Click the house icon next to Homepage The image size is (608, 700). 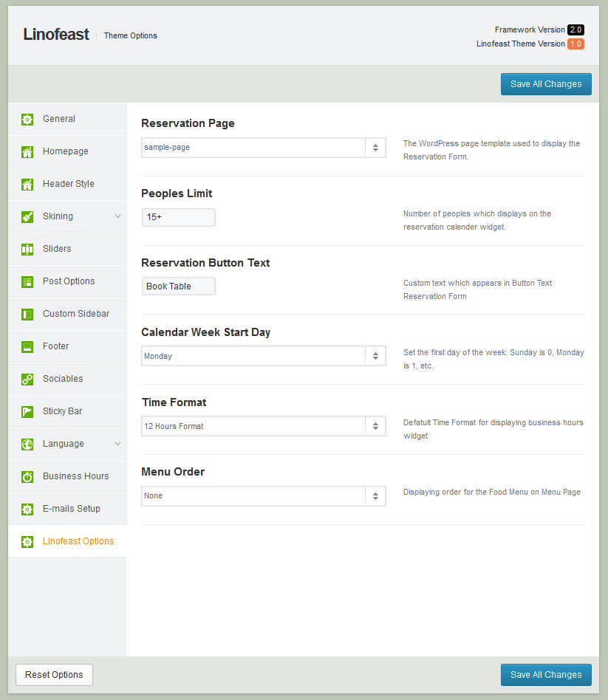click(x=27, y=152)
